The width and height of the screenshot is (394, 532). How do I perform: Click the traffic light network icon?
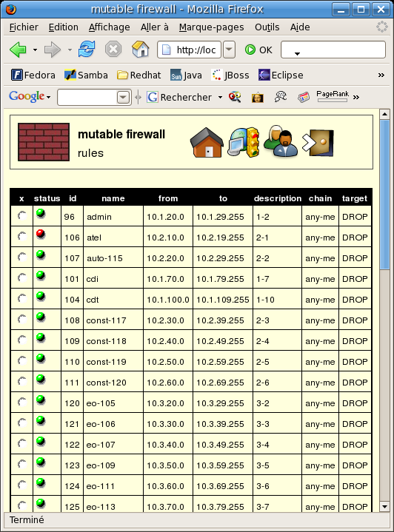click(x=244, y=143)
